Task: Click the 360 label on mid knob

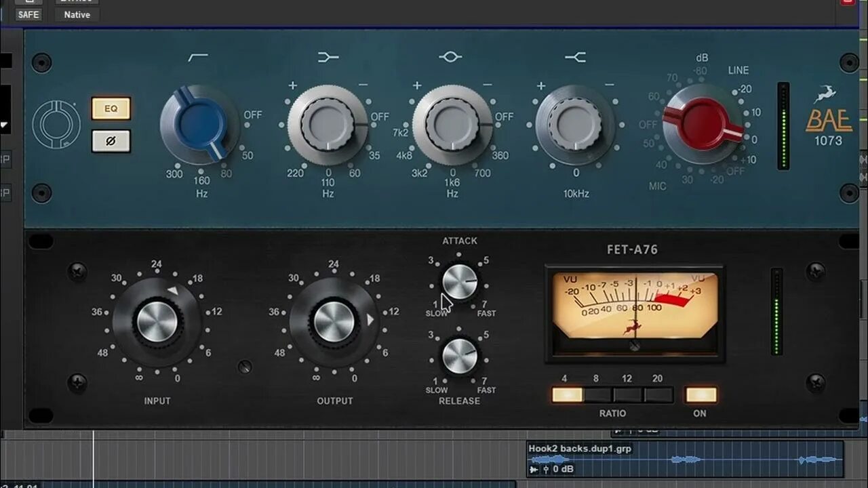Action: point(500,155)
